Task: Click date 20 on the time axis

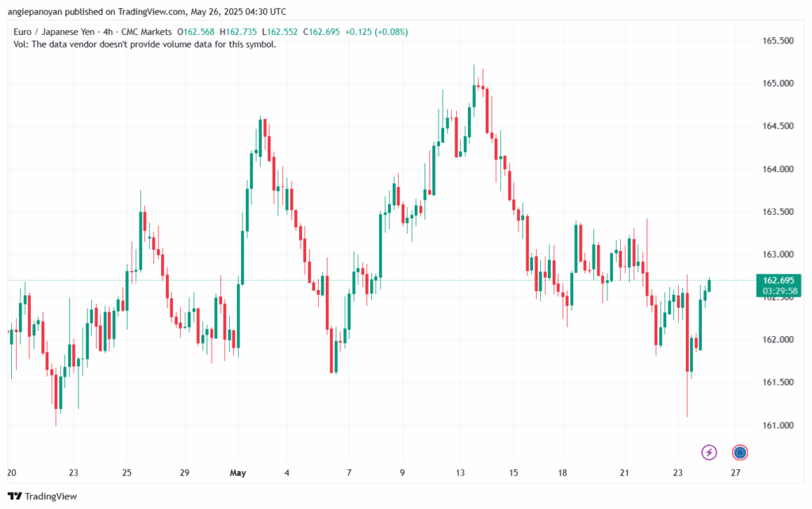Action: [13, 473]
